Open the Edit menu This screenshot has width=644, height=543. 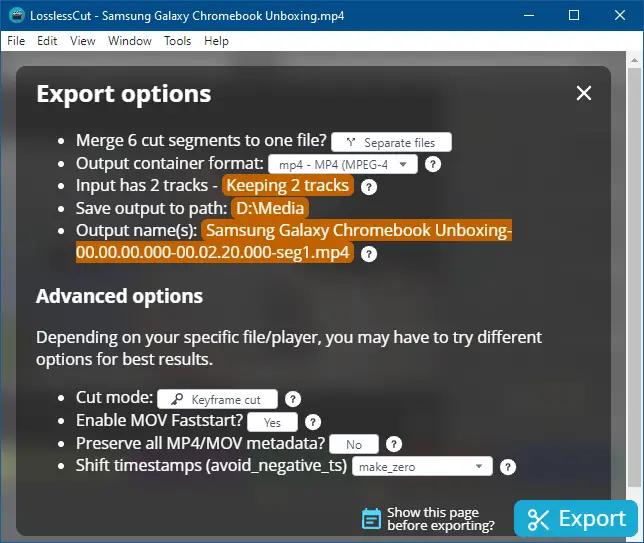click(47, 41)
